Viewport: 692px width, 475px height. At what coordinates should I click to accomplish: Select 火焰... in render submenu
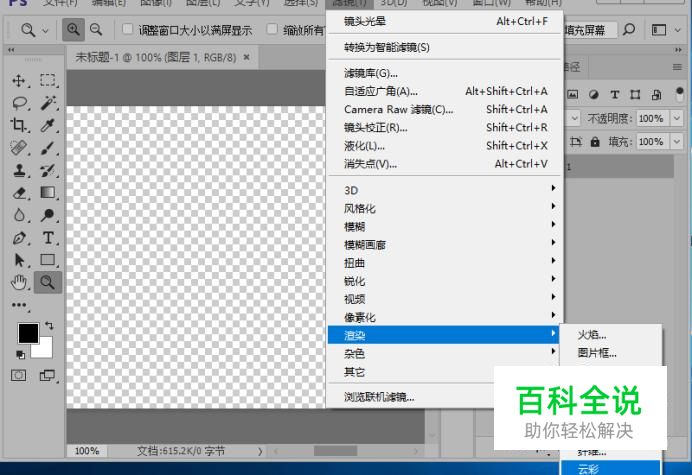click(611, 335)
